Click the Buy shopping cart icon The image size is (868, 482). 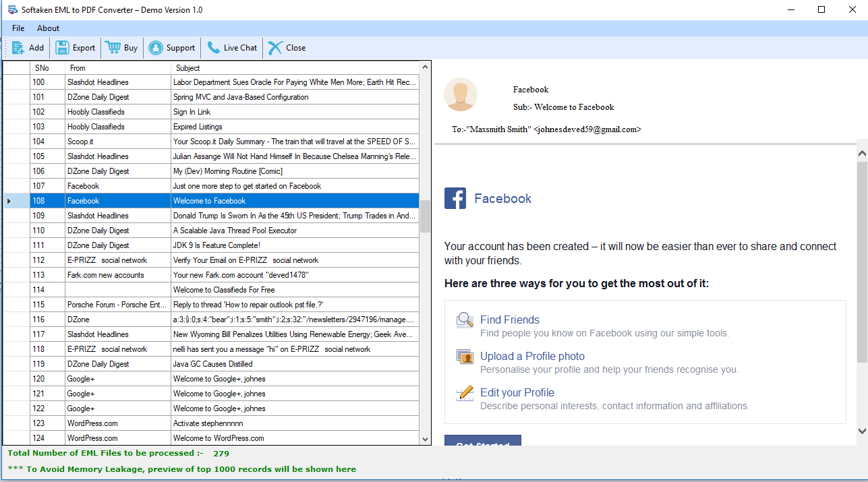click(113, 48)
